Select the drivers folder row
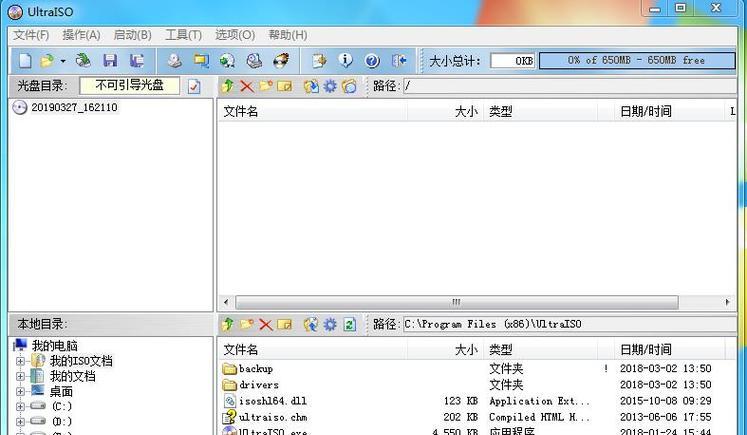The width and height of the screenshot is (747, 435). tap(476, 384)
